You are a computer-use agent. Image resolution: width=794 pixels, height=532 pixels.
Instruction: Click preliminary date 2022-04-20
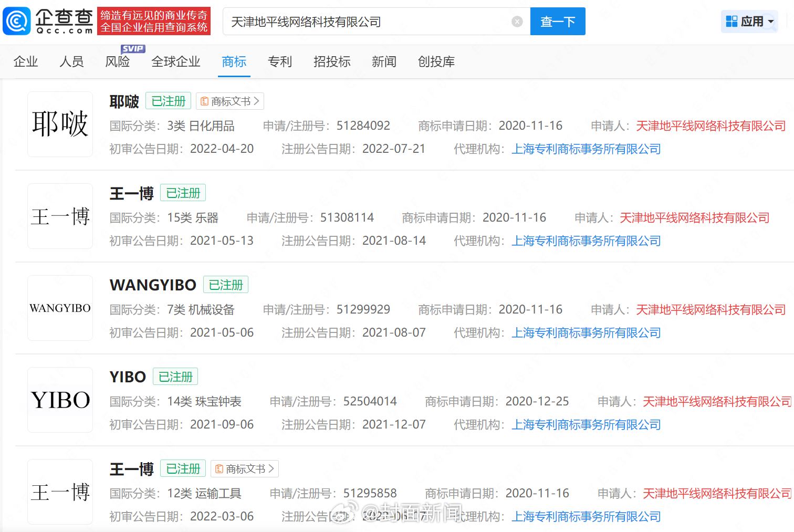222,149
